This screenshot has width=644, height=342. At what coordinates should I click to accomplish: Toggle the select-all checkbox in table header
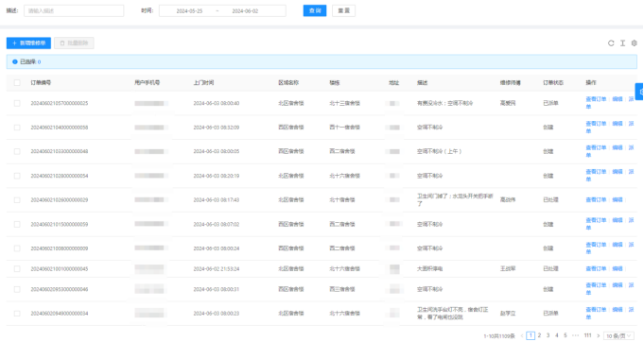pos(17,82)
